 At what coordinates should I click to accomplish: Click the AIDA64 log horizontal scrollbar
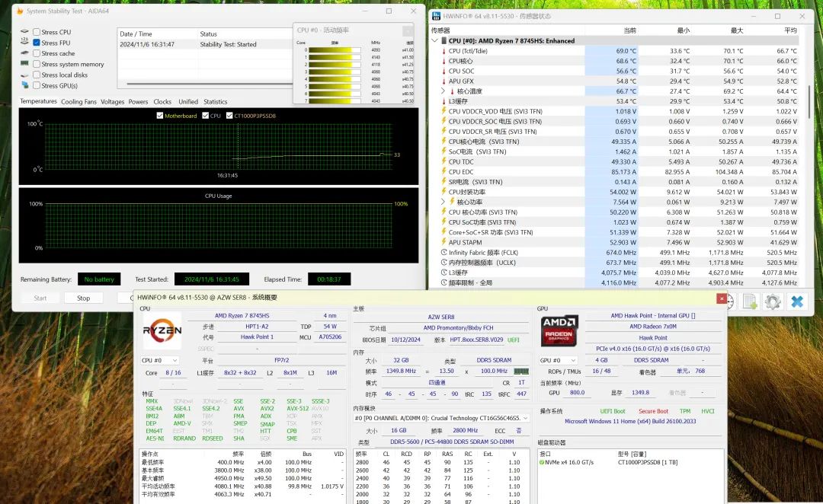209,84
